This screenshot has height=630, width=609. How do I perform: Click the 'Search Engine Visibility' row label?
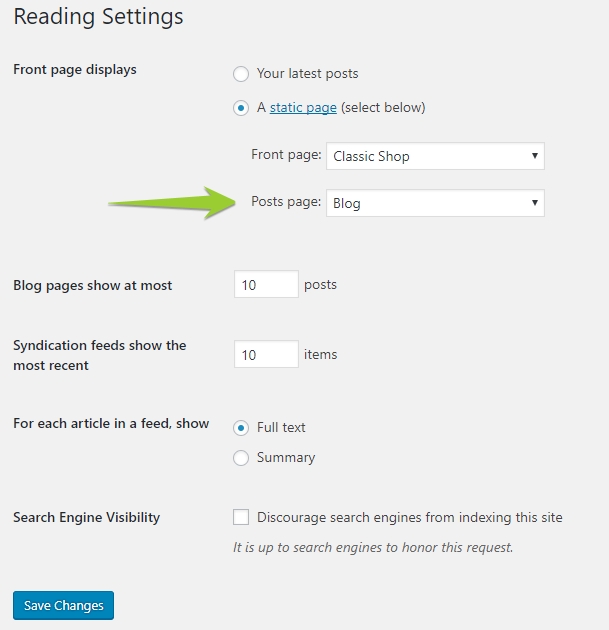86,518
